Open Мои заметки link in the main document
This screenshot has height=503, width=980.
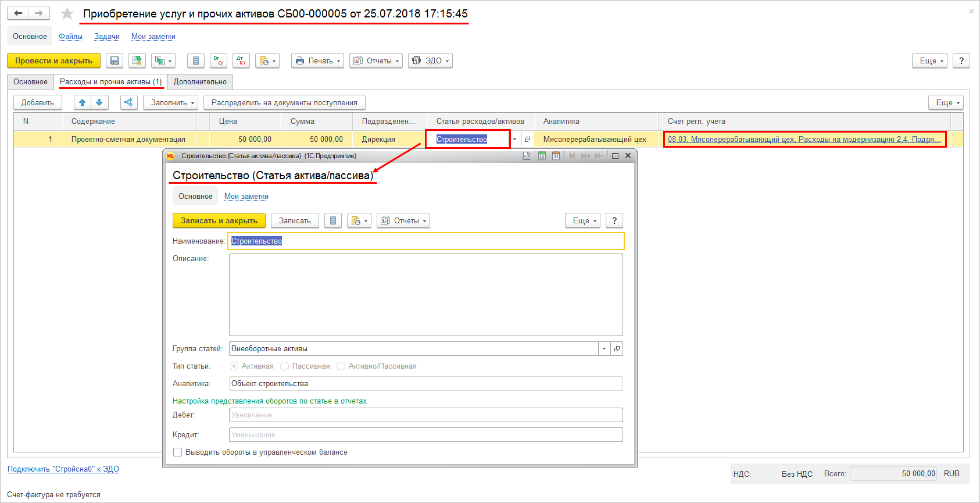[153, 36]
